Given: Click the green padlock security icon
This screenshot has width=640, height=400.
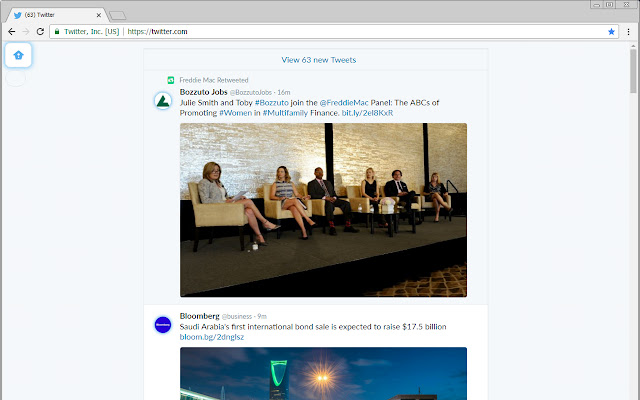Looking at the screenshot, I should point(57,31).
